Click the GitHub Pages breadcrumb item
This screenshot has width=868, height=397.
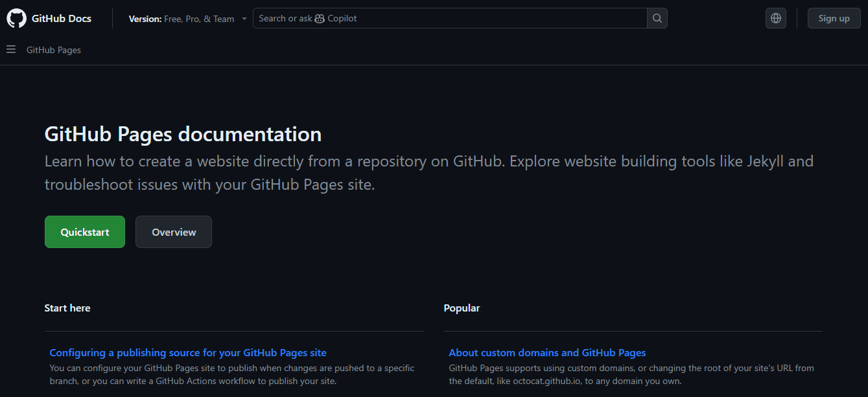click(x=53, y=49)
